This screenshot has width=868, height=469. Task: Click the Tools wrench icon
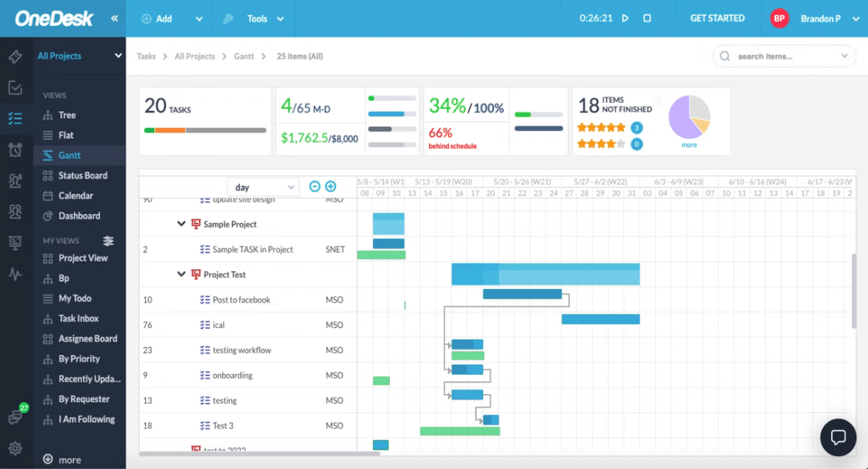[x=228, y=19]
